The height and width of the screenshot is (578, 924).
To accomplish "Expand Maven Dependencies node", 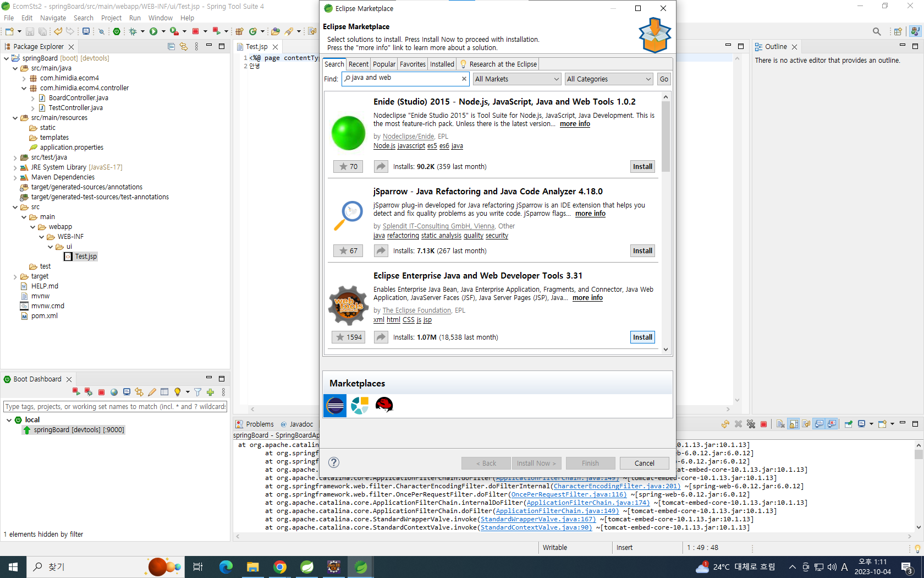I will (x=15, y=177).
